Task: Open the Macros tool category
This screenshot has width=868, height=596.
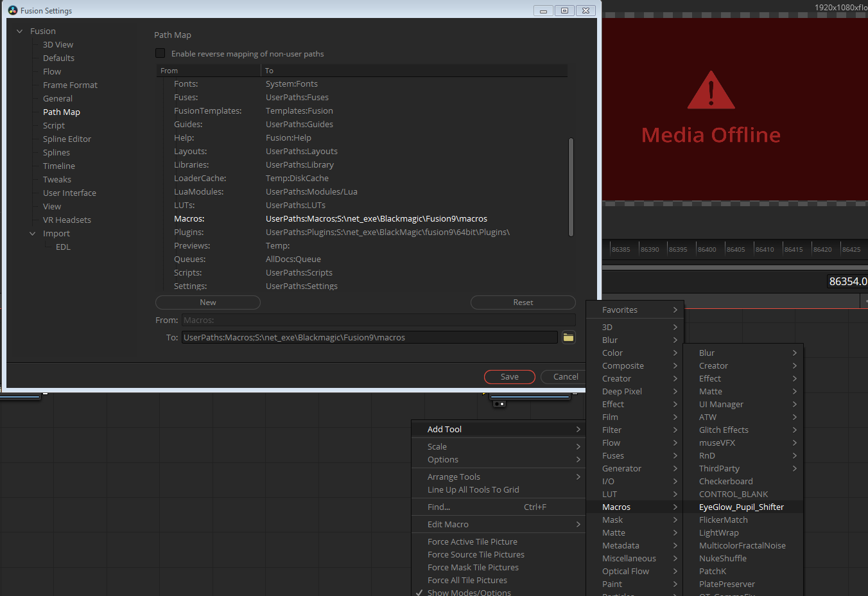Action: click(x=635, y=507)
